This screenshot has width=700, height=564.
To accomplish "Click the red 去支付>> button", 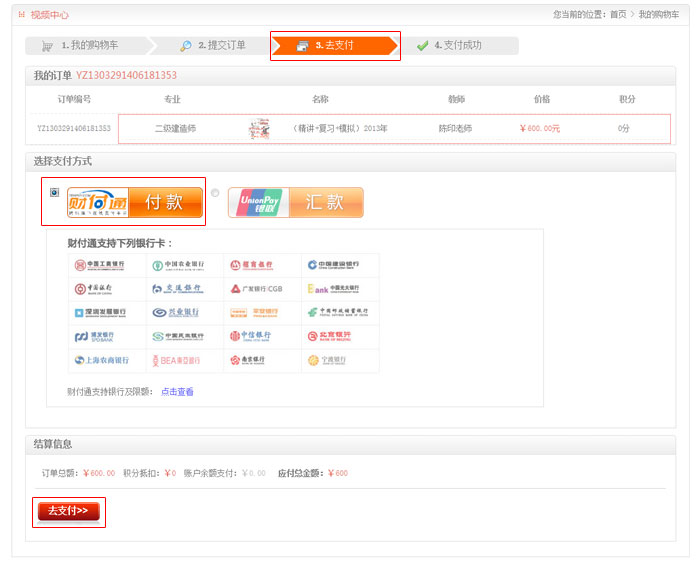I will 69,511.
